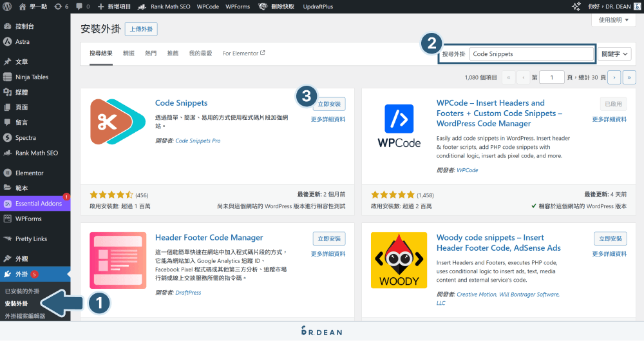Open 更多詳細資料 for Code Snippets

[328, 119]
